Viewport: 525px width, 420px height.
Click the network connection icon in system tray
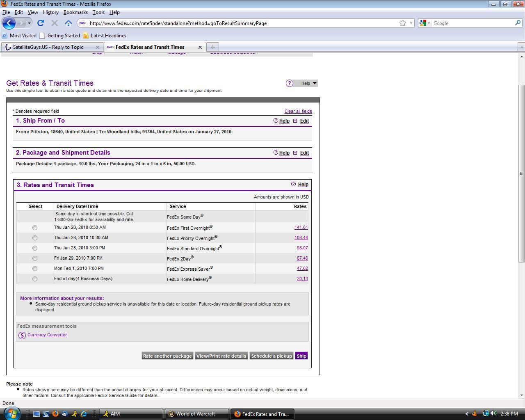(x=485, y=413)
